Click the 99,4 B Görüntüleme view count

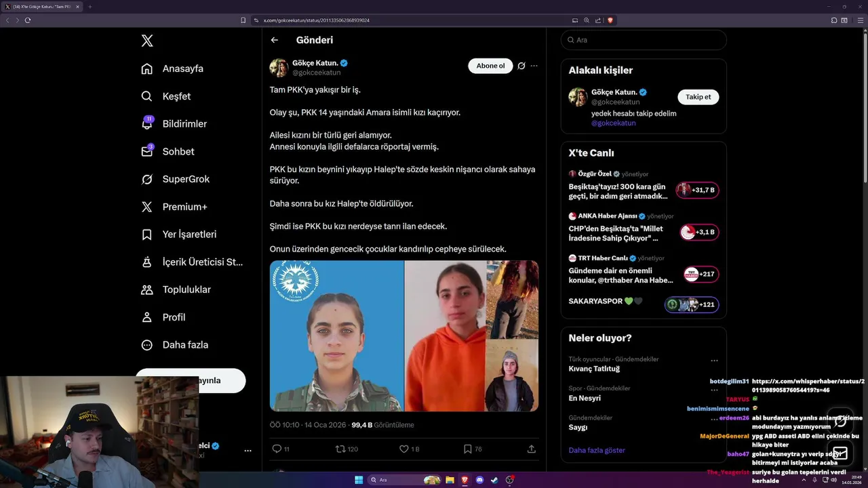coord(382,425)
